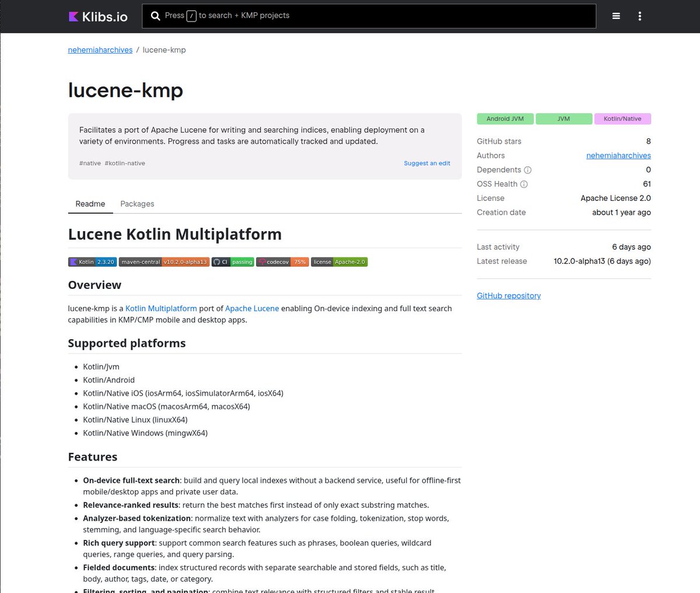
Task: Click the #native hashtag
Action: pos(90,163)
